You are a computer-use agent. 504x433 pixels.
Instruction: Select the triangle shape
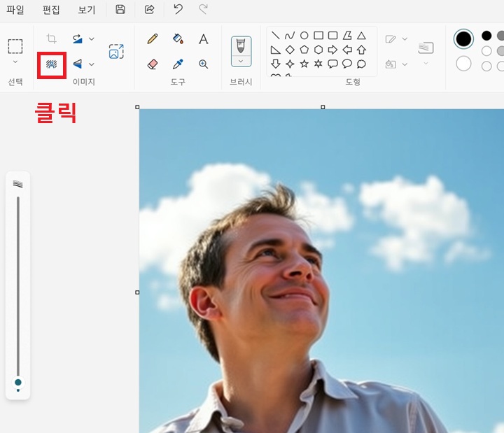pyautogui.click(x=362, y=36)
